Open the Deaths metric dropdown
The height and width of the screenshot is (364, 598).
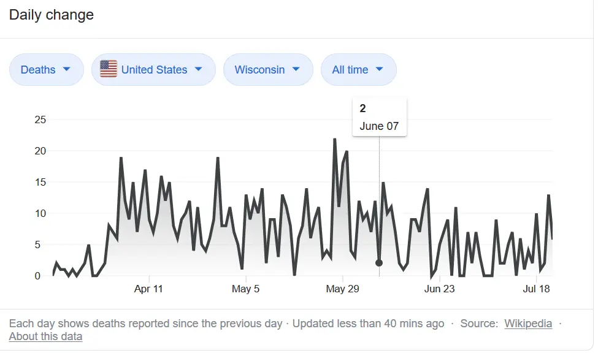tap(46, 70)
